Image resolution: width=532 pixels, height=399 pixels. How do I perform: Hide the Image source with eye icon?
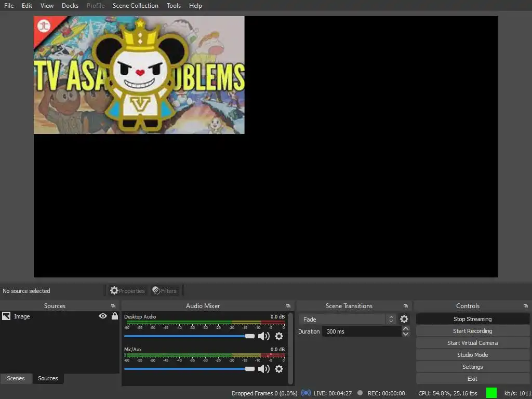103,316
